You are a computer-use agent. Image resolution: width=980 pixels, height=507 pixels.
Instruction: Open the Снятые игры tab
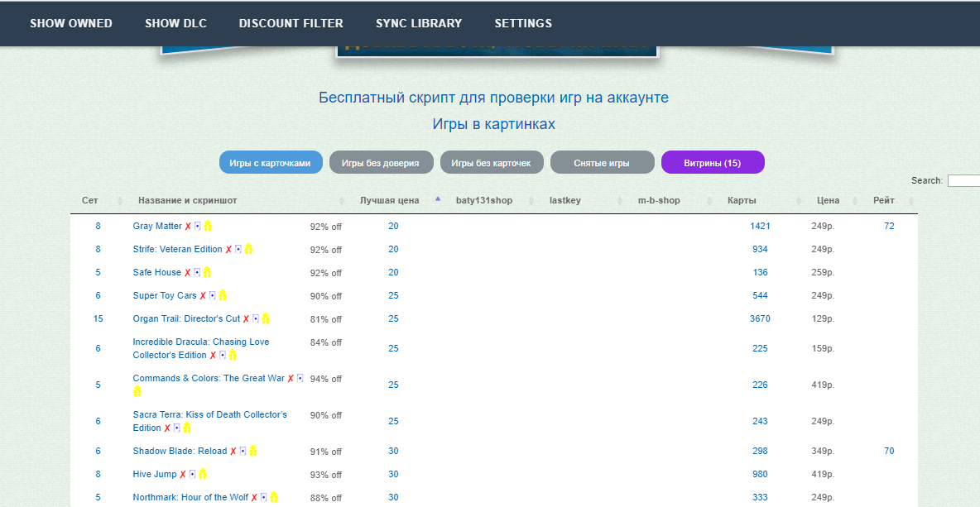tap(603, 162)
